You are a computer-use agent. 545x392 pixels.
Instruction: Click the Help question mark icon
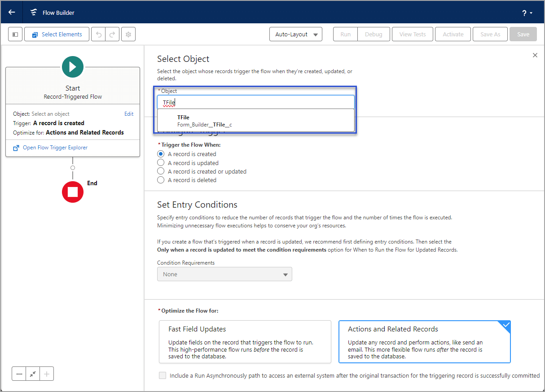coord(524,12)
